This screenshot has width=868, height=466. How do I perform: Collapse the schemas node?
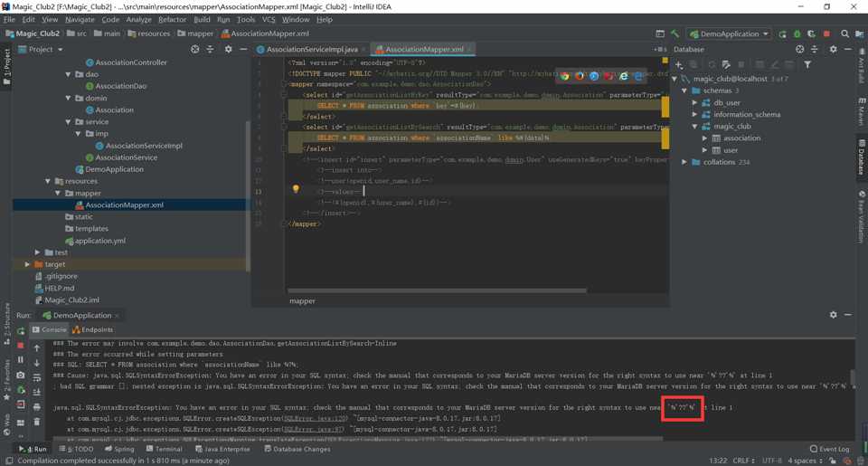click(684, 90)
